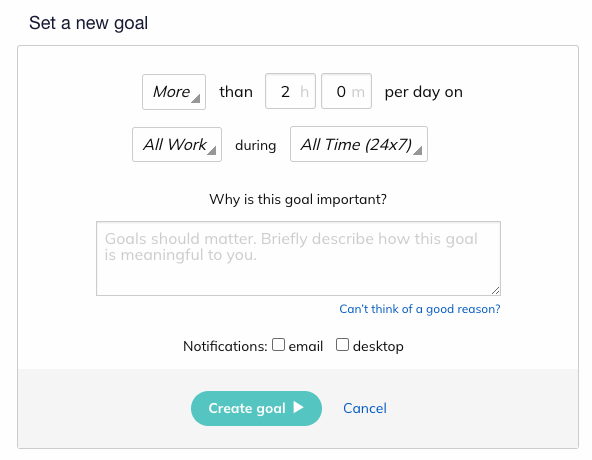Click the triangle indicator on All Time
Screen dimensions: 592x460
(418, 150)
